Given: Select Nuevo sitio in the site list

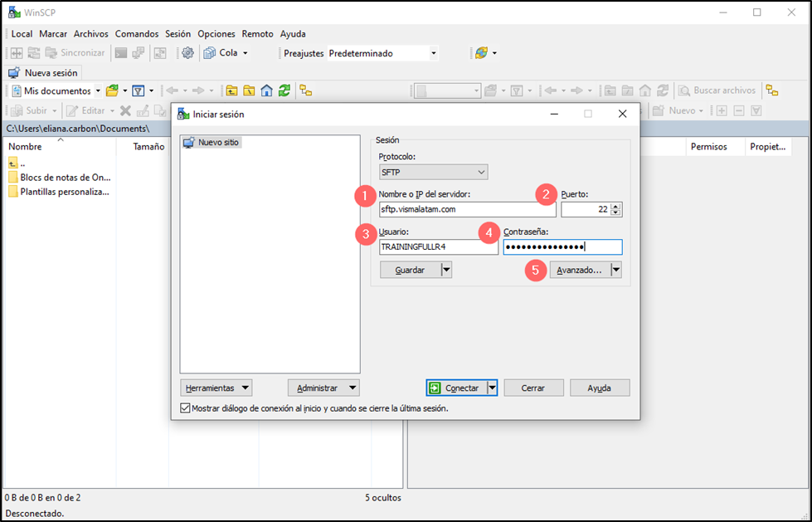Looking at the screenshot, I should point(212,142).
